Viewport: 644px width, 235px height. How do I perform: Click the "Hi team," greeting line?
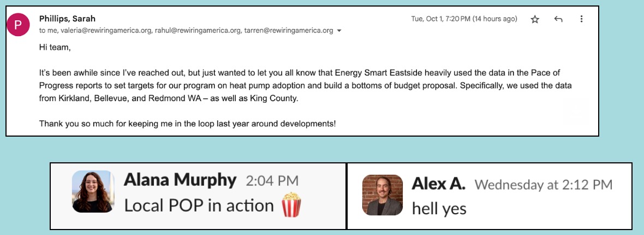point(55,48)
